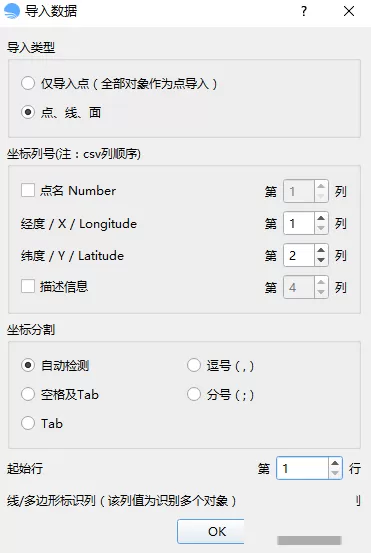Select 点、线、面 import type
Image resolution: width=371 pixels, height=553 pixels.
(28, 113)
